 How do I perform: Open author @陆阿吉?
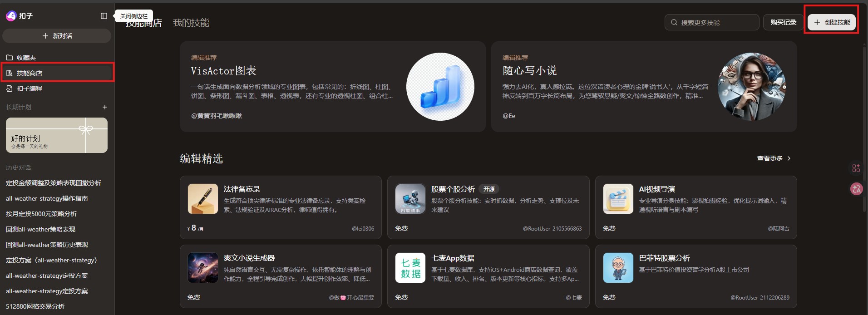tap(779, 229)
